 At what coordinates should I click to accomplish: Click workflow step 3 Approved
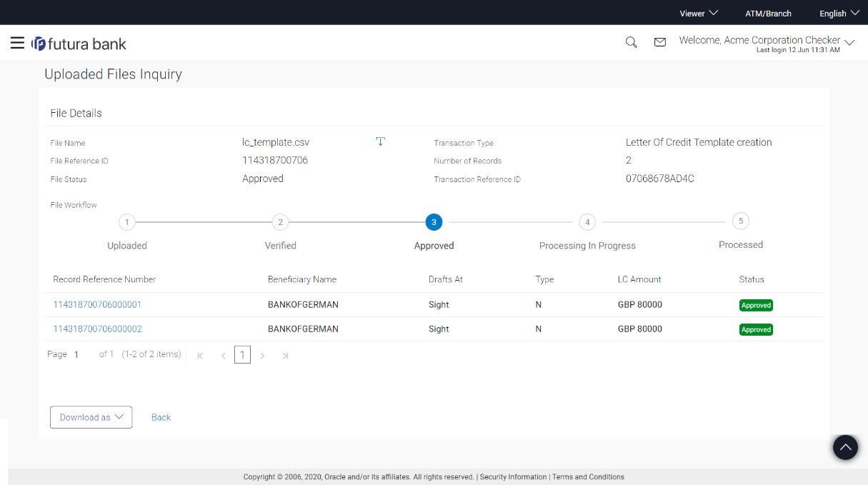click(434, 222)
